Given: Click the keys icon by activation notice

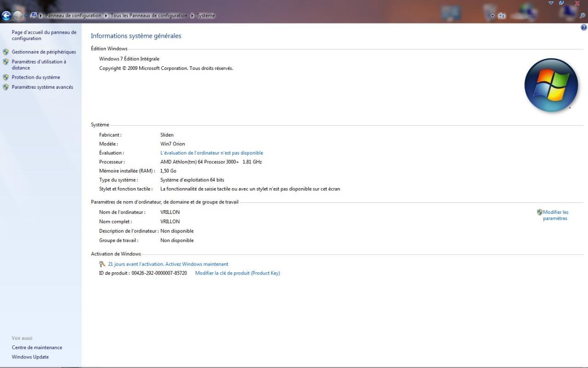Looking at the screenshot, I should tap(102, 264).
